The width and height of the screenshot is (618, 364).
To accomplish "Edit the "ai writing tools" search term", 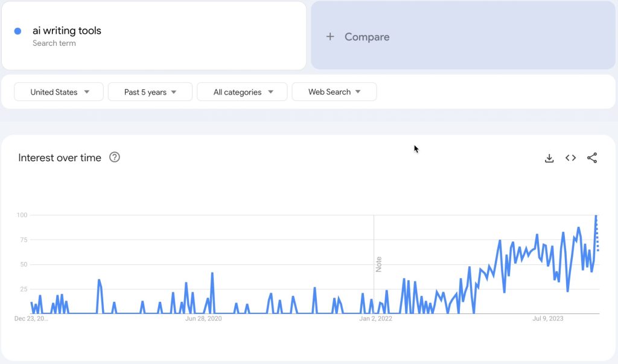I will 67,31.
